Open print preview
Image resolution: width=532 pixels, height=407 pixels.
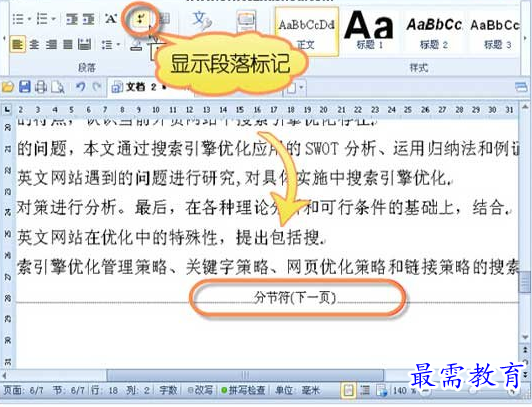58,88
